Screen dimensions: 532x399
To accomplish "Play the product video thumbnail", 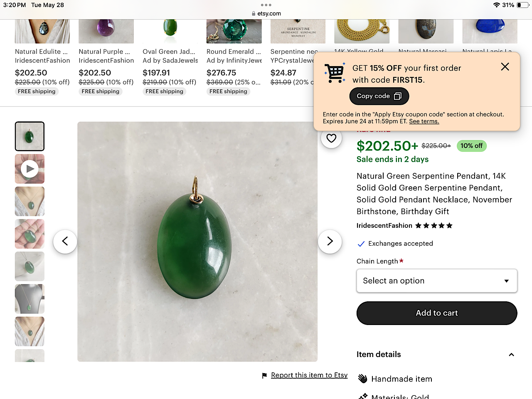I will tap(30, 169).
